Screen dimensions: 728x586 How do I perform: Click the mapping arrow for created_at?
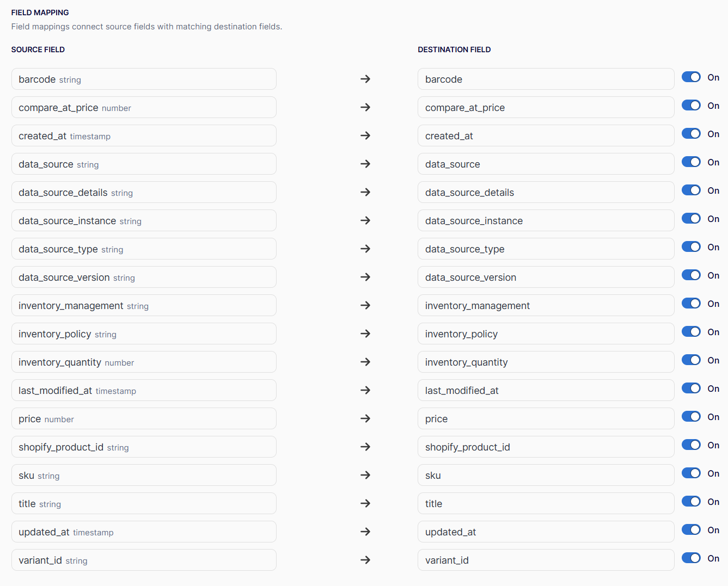pyautogui.click(x=365, y=135)
